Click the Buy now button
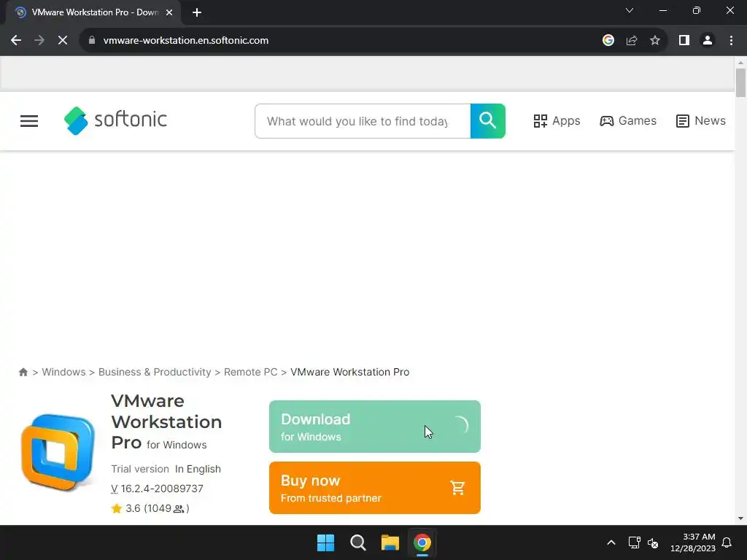Image resolution: width=747 pixels, height=560 pixels. click(374, 488)
